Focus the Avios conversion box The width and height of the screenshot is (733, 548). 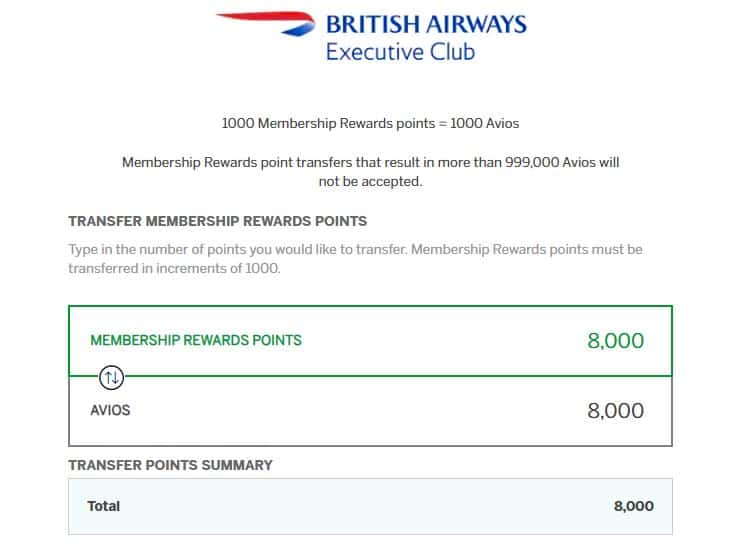pos(370,411)
